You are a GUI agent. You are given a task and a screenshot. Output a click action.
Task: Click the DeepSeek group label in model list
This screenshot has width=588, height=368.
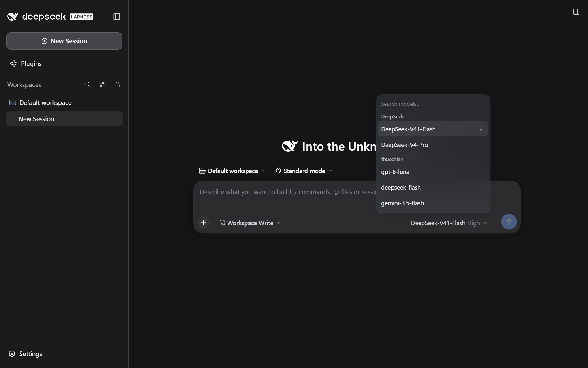click(392, 117)
